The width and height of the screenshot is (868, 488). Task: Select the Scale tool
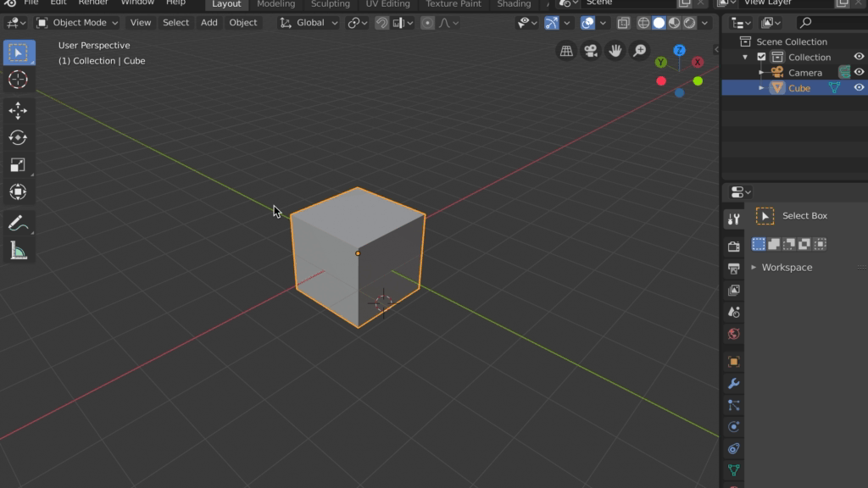tap(18, 165)
